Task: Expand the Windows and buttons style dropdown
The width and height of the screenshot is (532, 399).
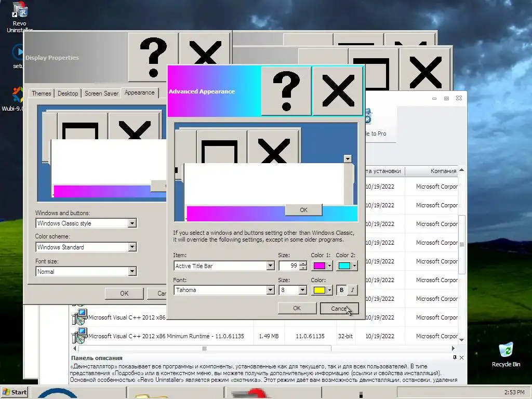Action: [x=132, y=223]
